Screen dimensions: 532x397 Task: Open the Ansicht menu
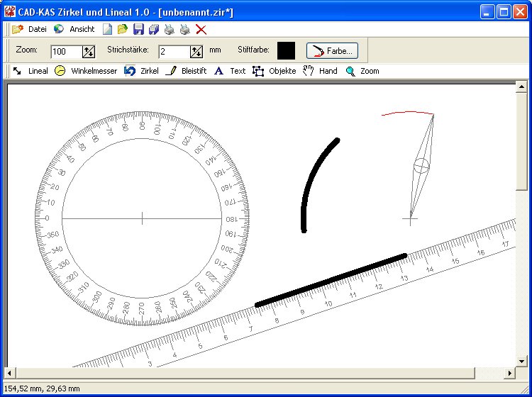(74, 29)
